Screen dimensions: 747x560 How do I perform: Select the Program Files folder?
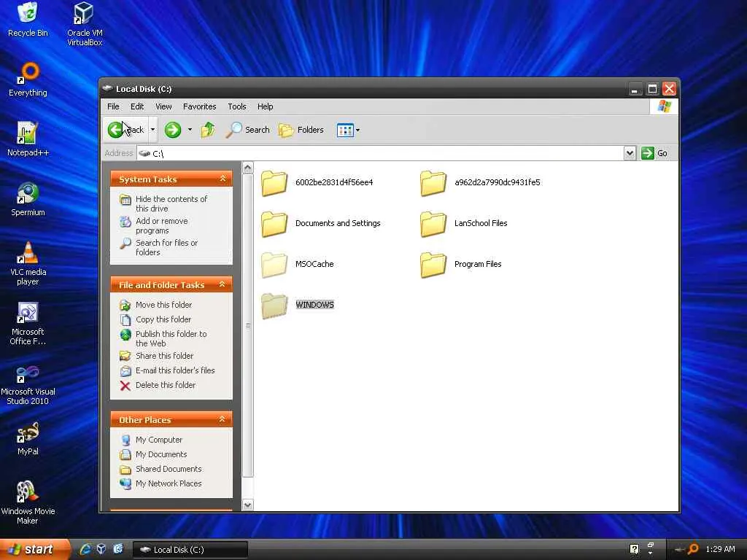click(461, 265)
